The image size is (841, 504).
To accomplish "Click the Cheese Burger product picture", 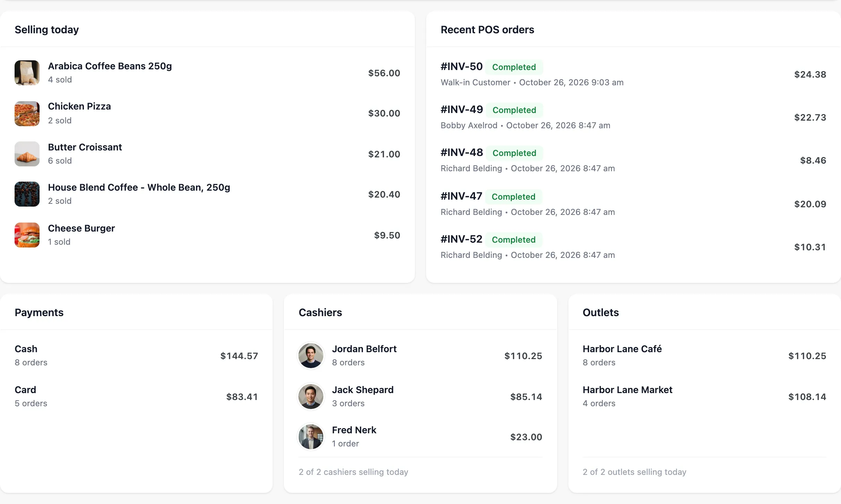I will click(x=27, y=235).
